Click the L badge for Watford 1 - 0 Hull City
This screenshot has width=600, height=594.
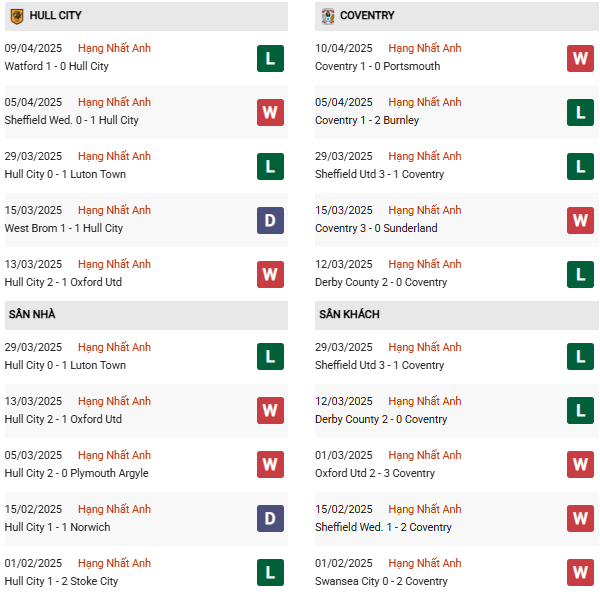click(270, 58)
